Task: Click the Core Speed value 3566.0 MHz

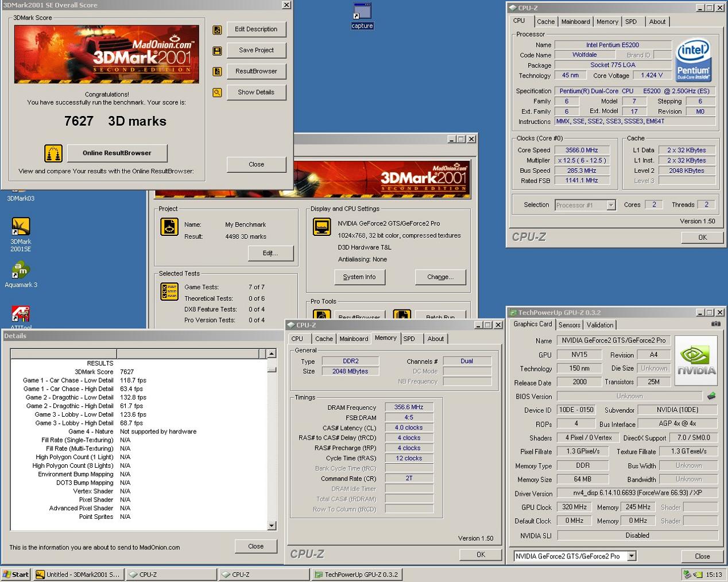Action: point(582,150)
